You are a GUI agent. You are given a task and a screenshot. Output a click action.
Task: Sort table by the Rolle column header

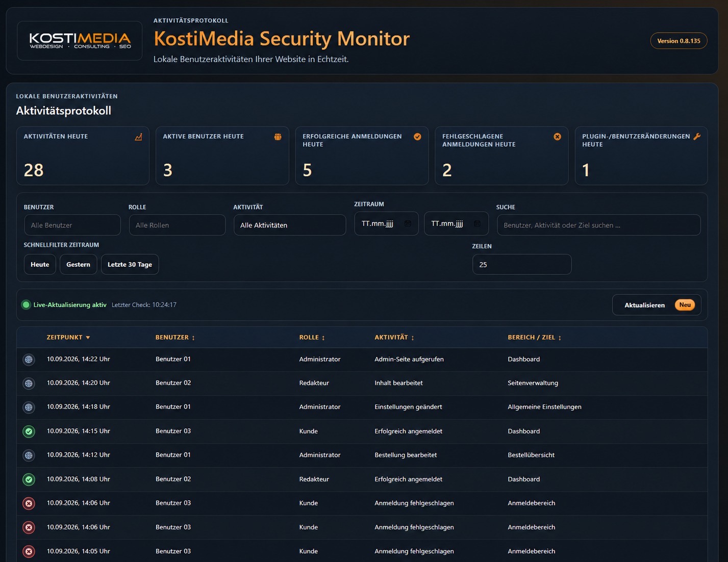point(312,337)
